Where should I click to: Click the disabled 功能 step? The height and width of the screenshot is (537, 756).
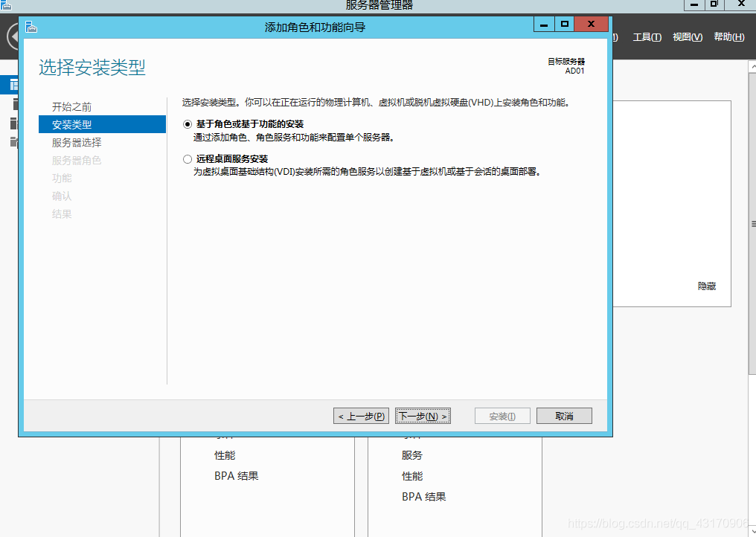click(x=62, y=178)
